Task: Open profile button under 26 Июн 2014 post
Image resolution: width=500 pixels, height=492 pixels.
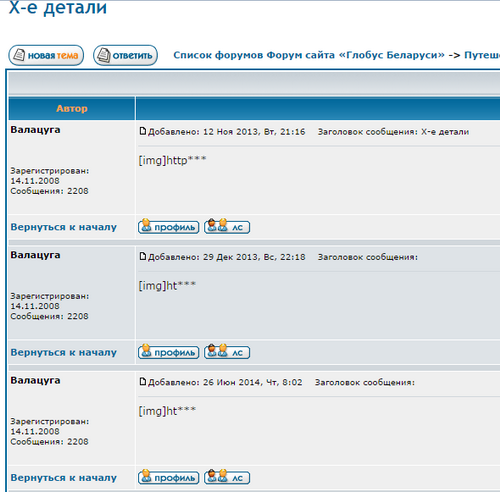Action: click(x=169, y=478)
